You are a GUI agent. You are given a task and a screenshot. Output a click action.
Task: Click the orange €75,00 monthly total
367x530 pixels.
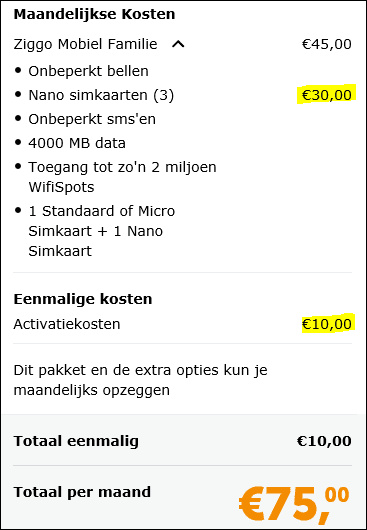pos(294,504)
